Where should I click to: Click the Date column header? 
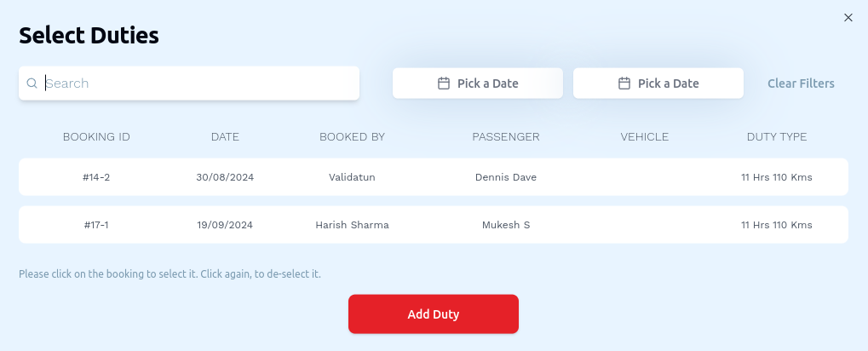coord(225,136)
